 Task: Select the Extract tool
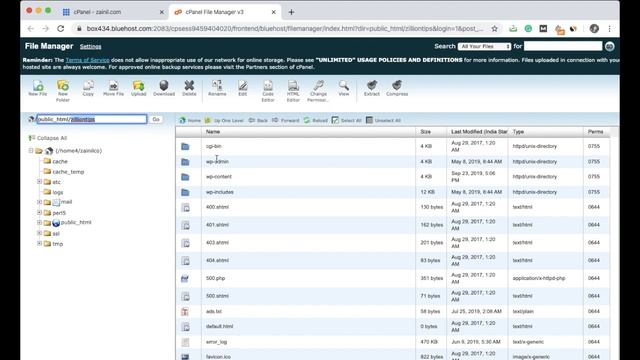pos(372,88)
